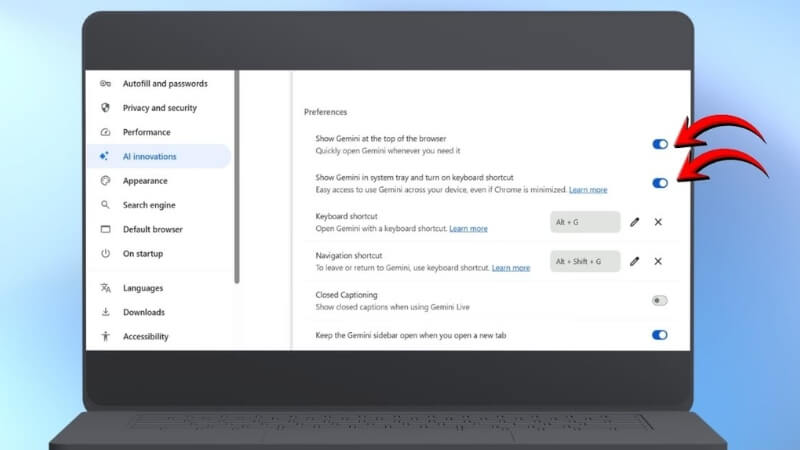The height and width of the screenshot is (450, 800).
Task: Click the Alt + G shortcut field
Action: point(585,222)
